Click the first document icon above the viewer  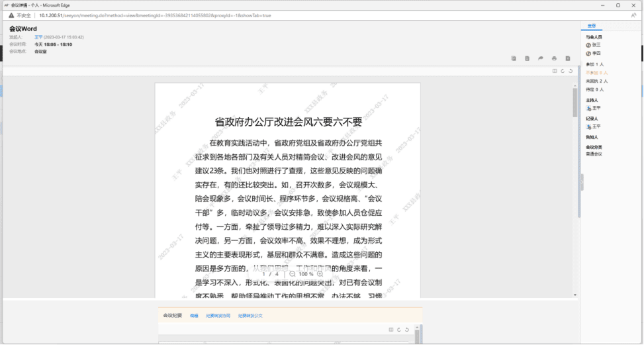tap(514, 58)
